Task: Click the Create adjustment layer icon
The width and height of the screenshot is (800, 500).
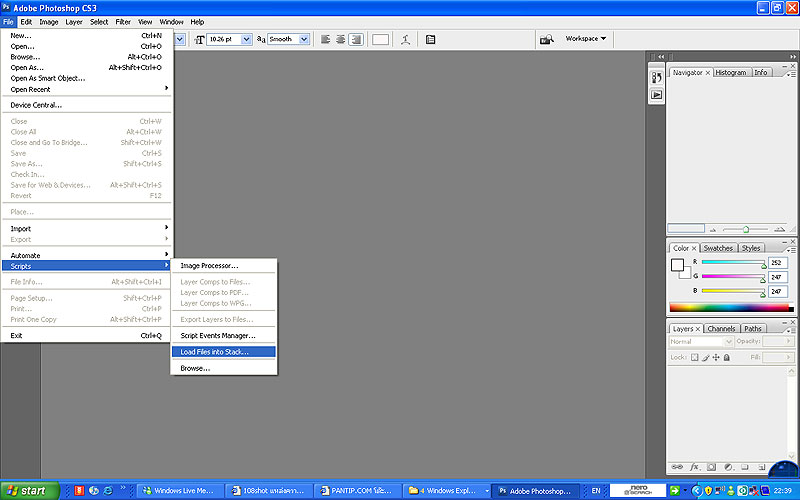Action: tap(729, 467)
